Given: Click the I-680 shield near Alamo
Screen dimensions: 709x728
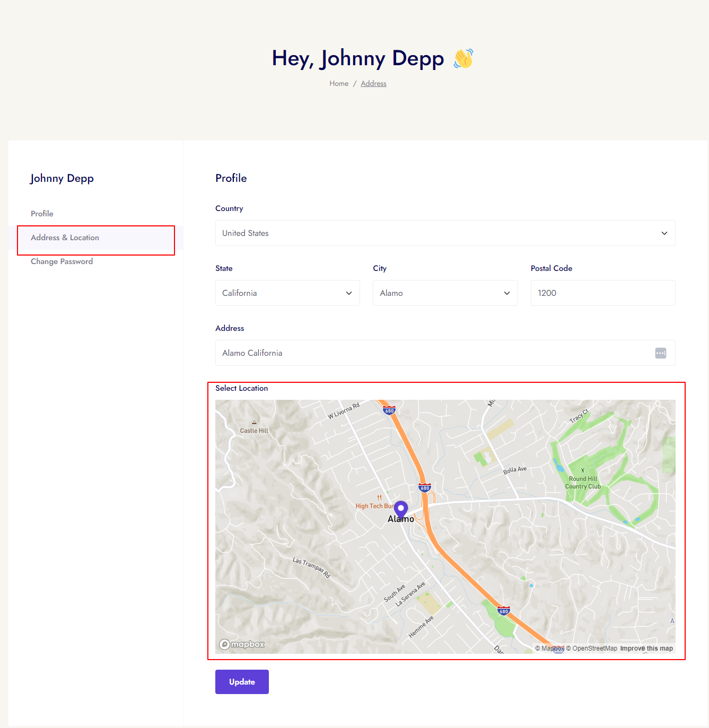Looking at the screenshot, I should pos(424,488).
